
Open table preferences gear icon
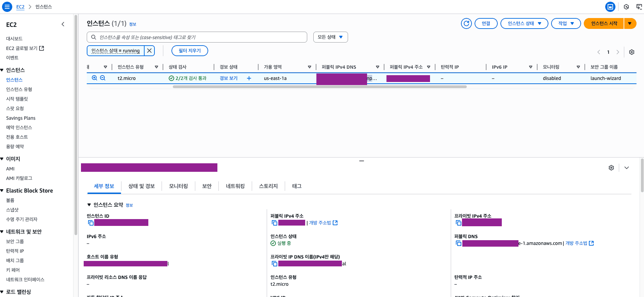[632, 52]
